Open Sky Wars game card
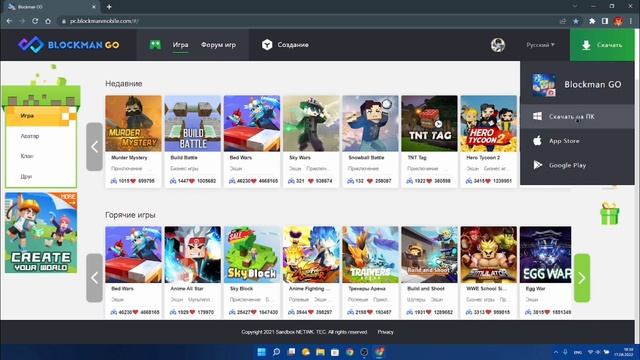 point(311,142)
